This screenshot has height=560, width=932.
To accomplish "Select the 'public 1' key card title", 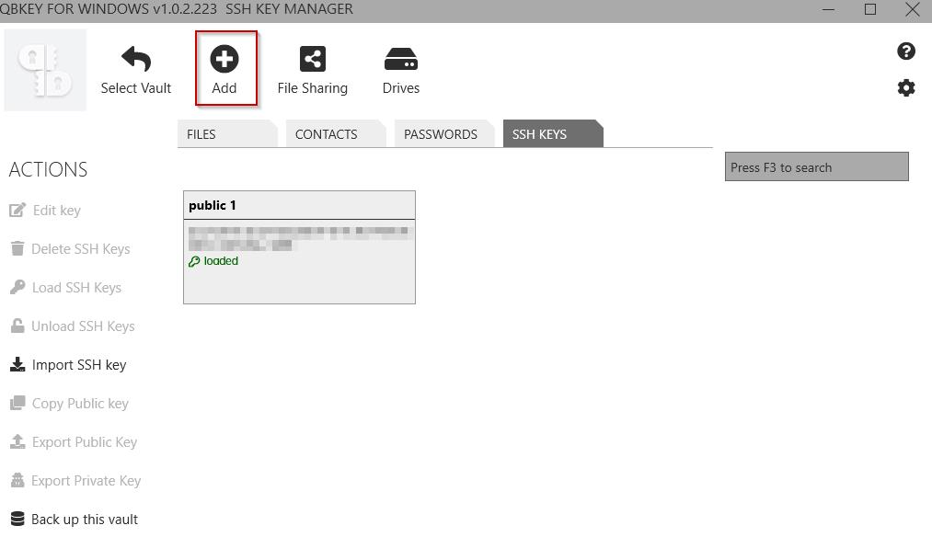I will 213,205.
